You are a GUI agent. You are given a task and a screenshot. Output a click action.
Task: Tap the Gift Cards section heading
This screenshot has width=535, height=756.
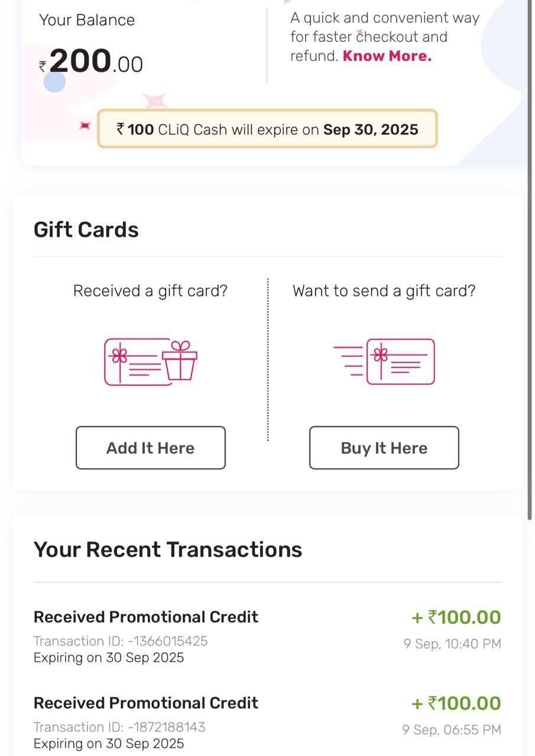point(86,230)
